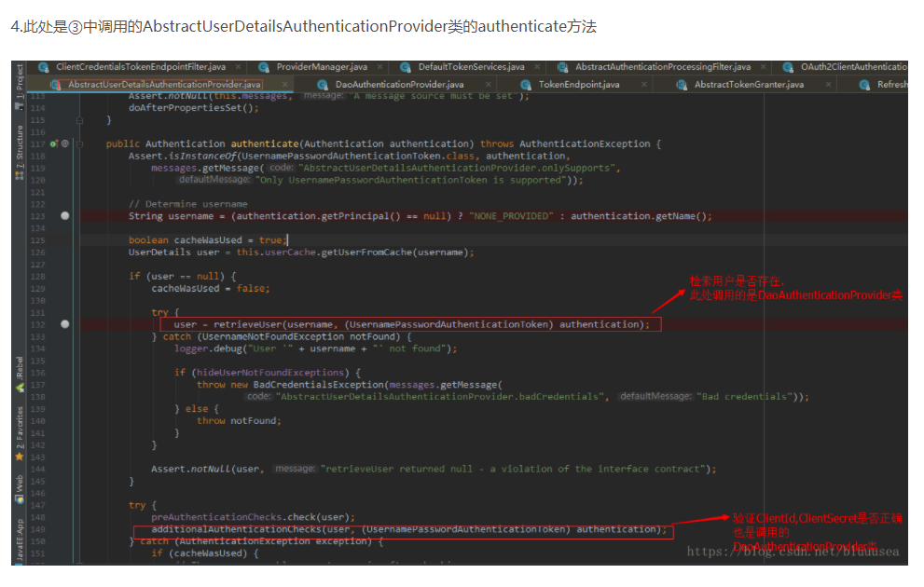Image resolution: width=924 pixels, height=587 pixels.
Task: Click "NONE_PROVIDED" string on line 123
Action: click(x=511, y=216)
